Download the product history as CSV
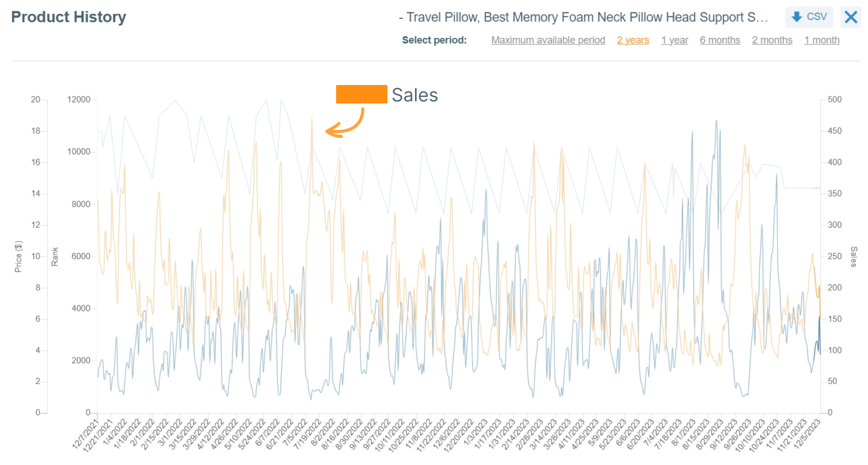 point(809,17)
